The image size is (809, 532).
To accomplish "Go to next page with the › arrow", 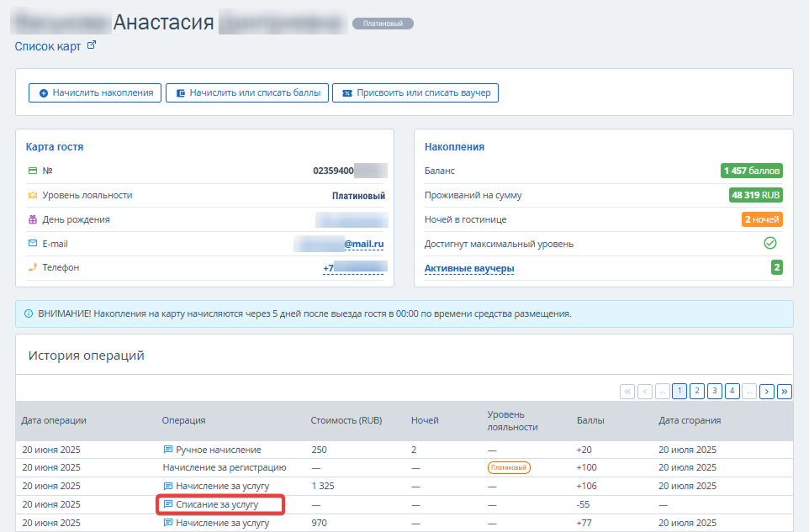I will click(x=767, y=392).
